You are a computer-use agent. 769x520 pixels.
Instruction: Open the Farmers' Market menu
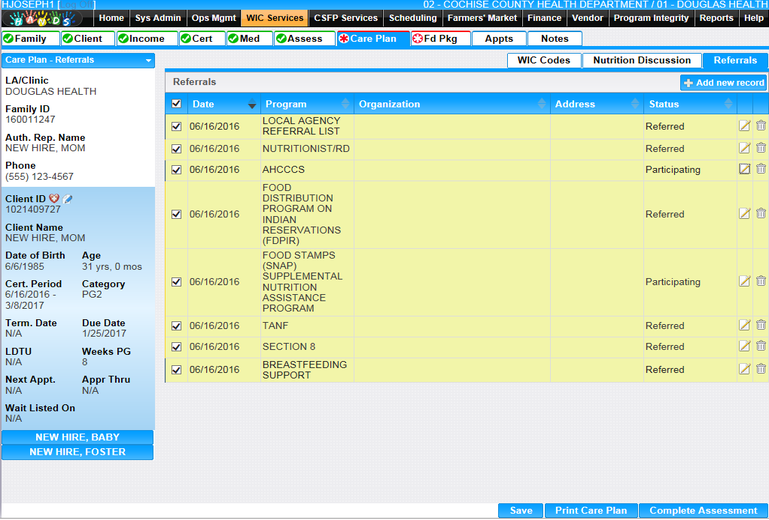483,18
